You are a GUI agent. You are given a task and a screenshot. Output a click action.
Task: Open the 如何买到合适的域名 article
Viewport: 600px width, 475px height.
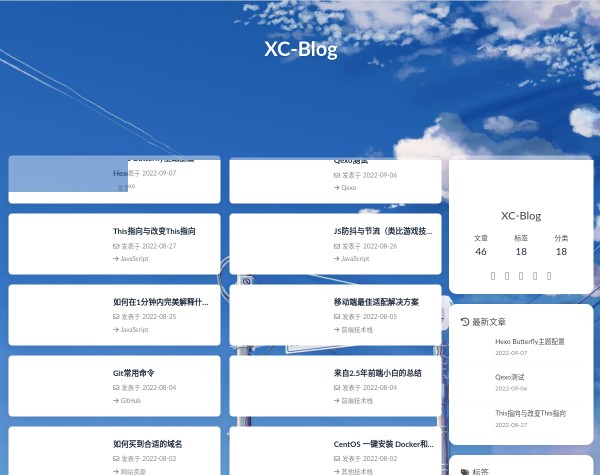148,444
